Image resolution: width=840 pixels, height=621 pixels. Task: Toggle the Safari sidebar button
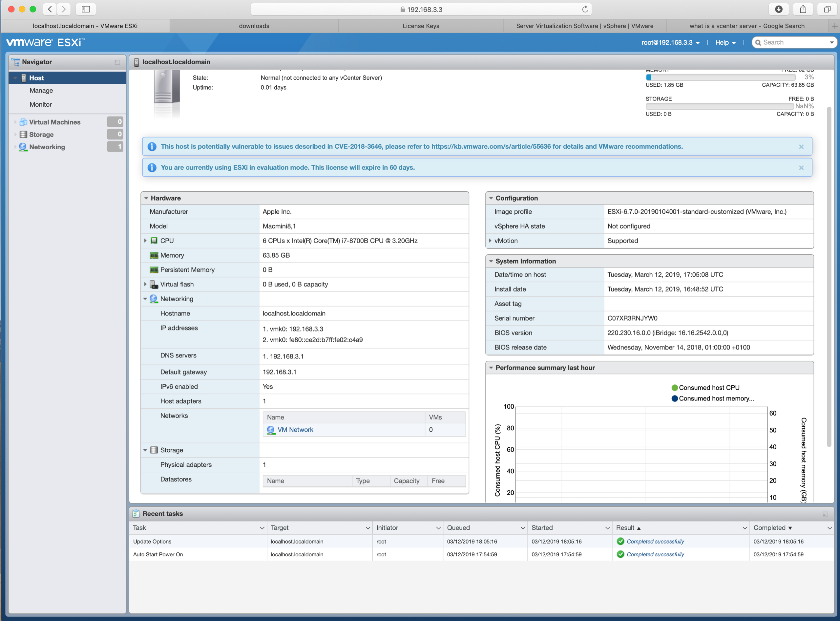pos(86,9)
